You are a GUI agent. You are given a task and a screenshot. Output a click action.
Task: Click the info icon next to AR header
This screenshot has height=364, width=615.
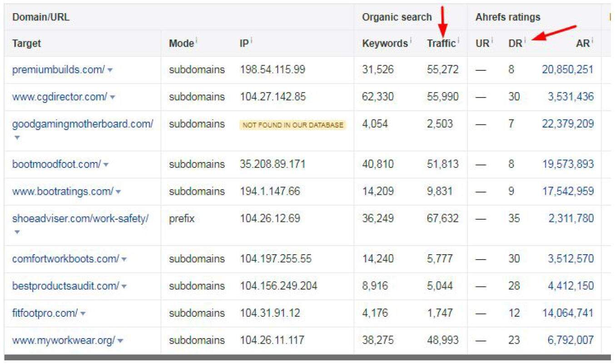(x=593, y=41)
